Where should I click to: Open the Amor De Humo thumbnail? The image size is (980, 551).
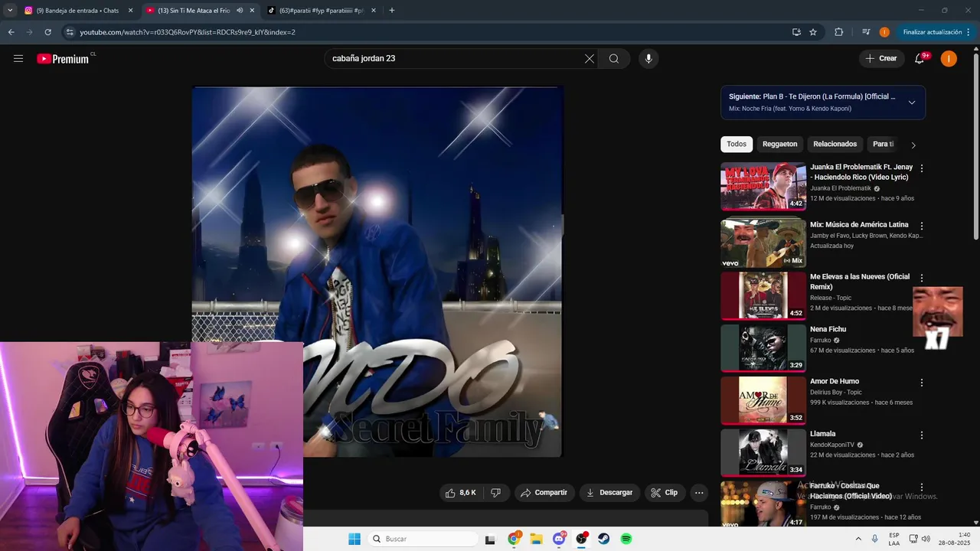point(763,400)
